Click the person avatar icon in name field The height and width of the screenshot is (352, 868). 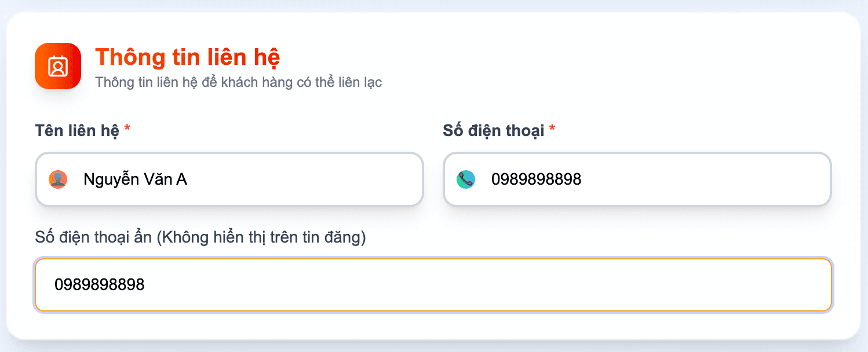[58, 179]
